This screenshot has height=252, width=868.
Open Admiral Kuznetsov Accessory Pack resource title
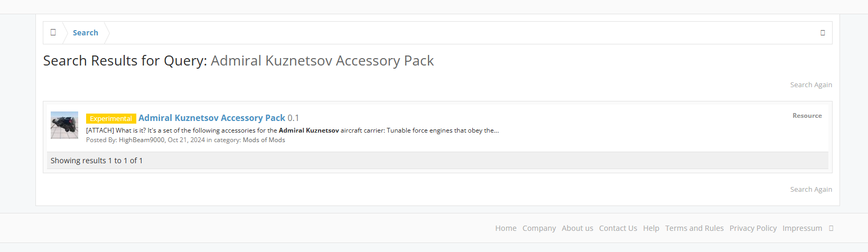coord(212,118)
